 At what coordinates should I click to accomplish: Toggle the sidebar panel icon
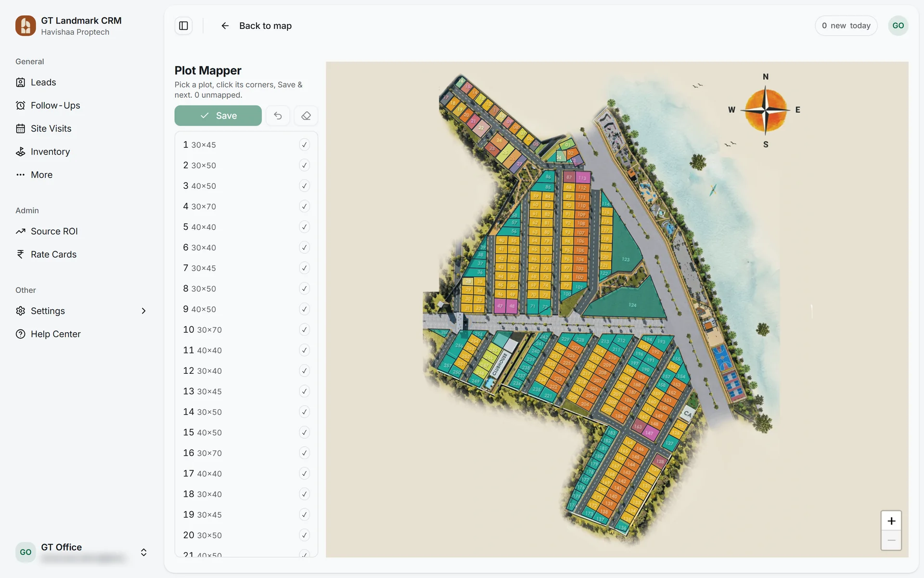(x=183, y=26)
